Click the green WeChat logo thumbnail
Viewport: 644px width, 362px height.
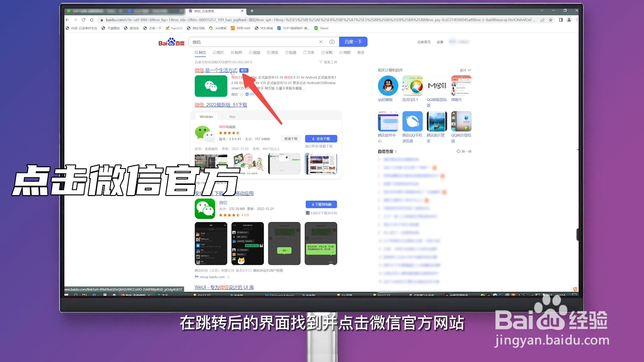tap(211, 86)
